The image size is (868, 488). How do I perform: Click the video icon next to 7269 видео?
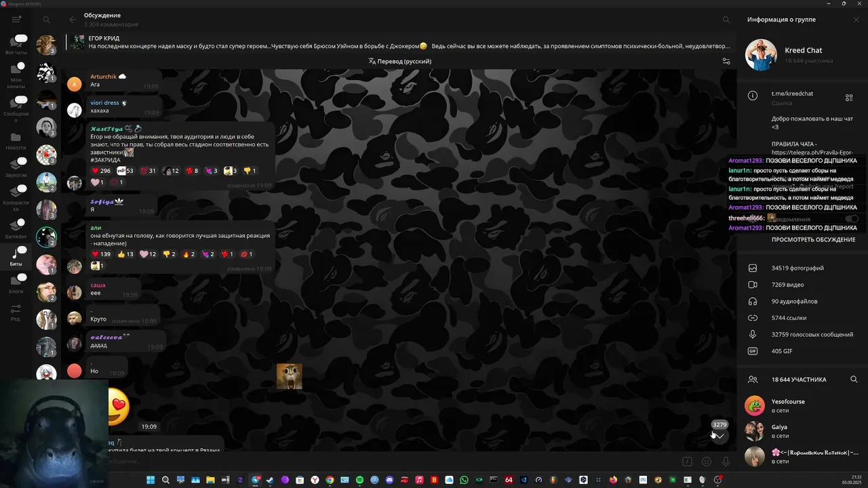753,285
